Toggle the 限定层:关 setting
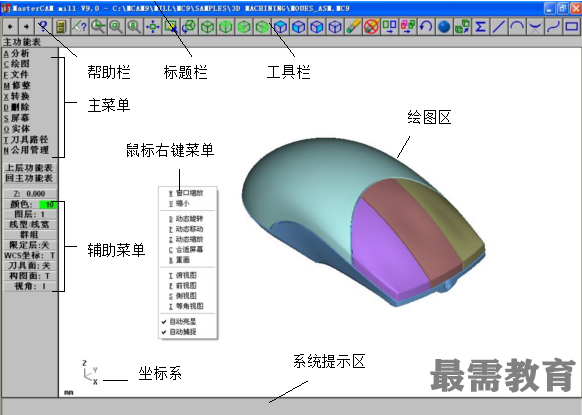 (x=30, y=245)
